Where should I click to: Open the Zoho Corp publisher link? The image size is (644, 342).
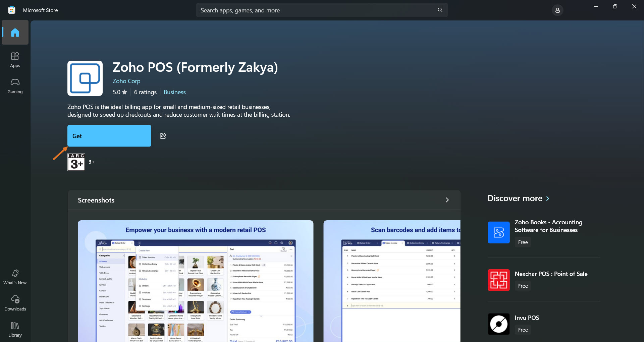pyautogui.click(x=126, y=81)
